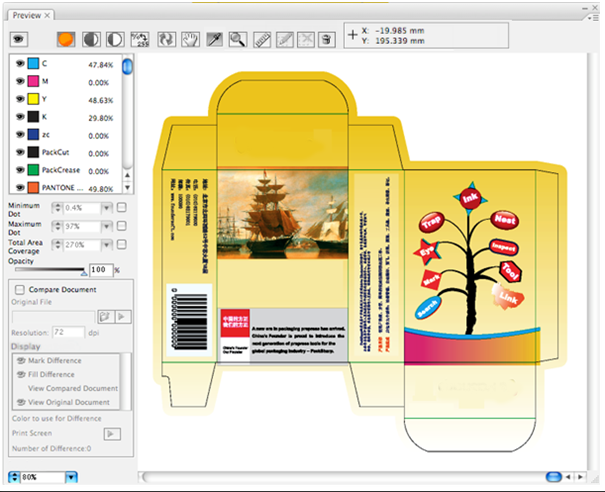Toggle visibility of PackCut layer
The image size is (605, 492).
(19, 151)
